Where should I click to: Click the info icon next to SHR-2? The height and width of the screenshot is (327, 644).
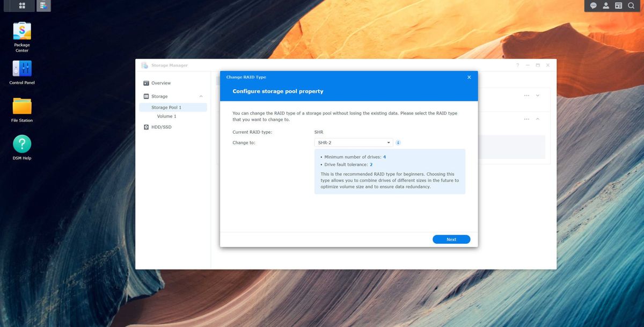tap(398, 142)
